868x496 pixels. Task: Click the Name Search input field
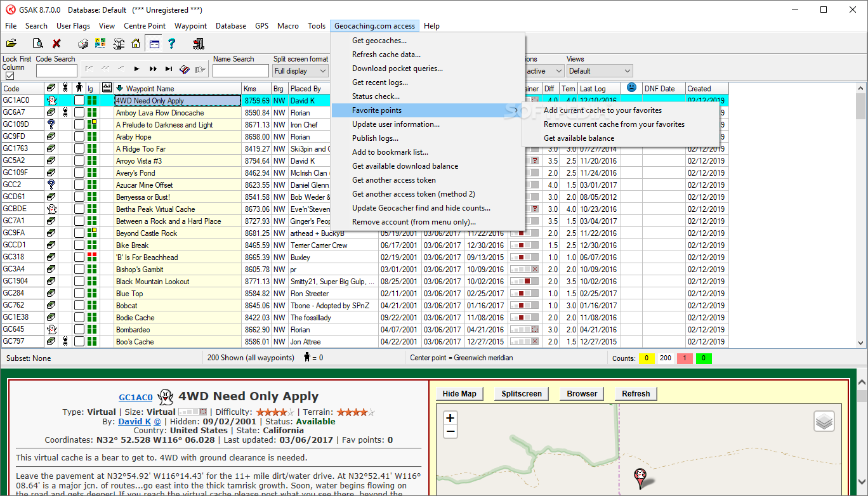(240, 71)
